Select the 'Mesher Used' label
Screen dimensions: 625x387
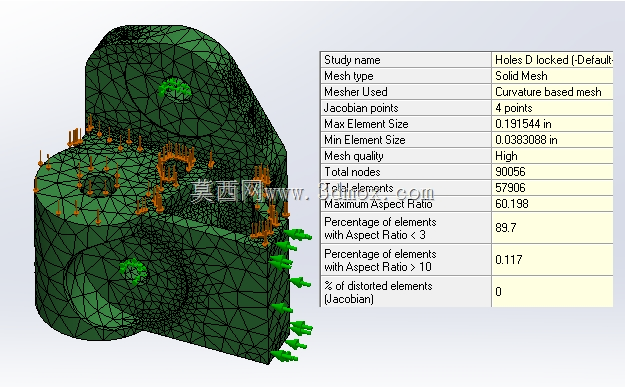[x=406, y=92]
